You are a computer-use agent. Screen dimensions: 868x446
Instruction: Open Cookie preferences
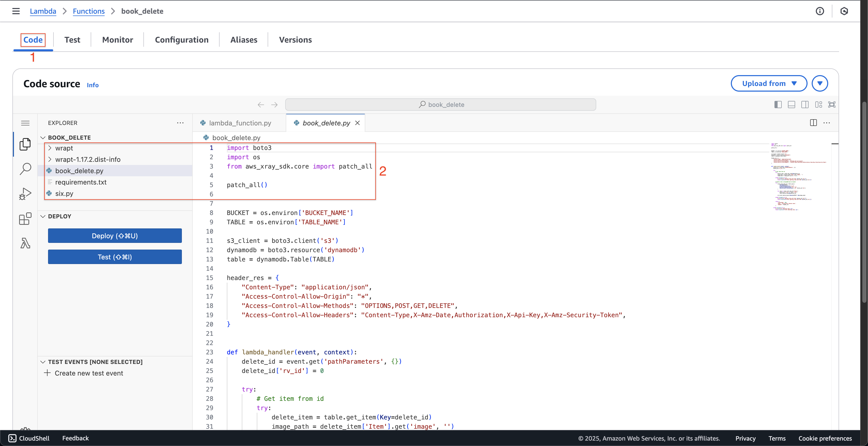[825, 438]
